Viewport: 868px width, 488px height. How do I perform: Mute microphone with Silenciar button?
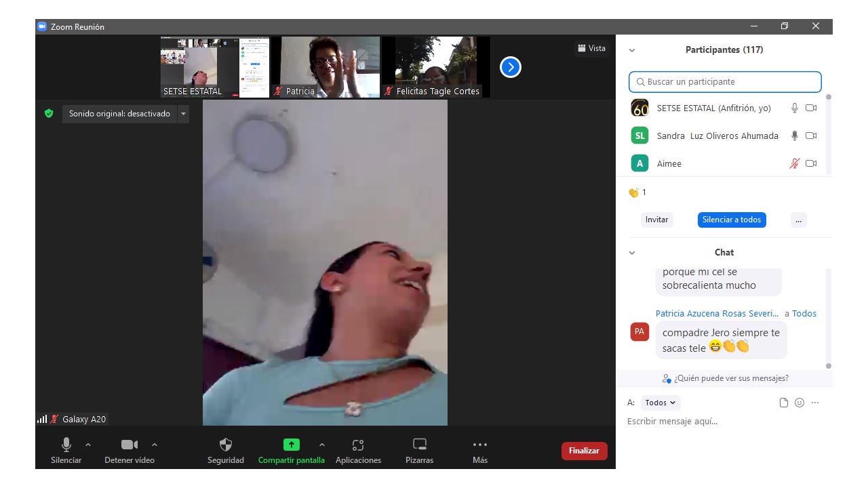pos(66,445)
